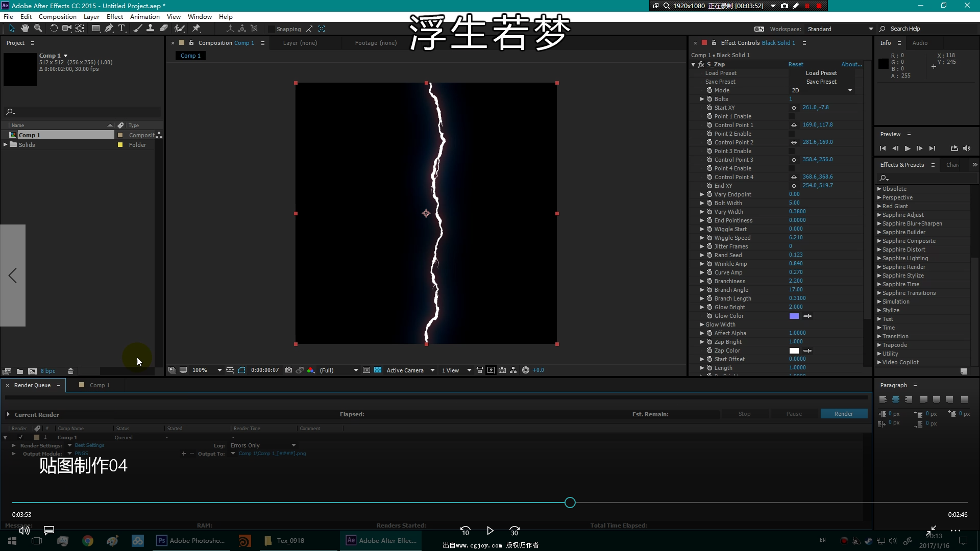Open the 100% magnification dropdown

207,370
